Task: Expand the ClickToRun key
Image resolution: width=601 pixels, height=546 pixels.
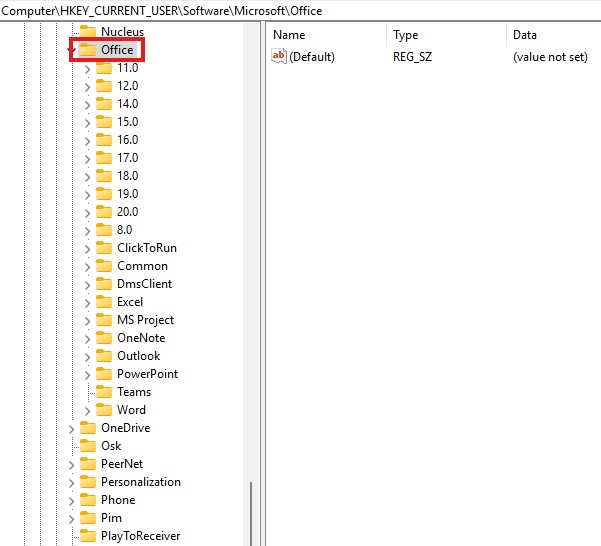Action: [x=87, y=249]
